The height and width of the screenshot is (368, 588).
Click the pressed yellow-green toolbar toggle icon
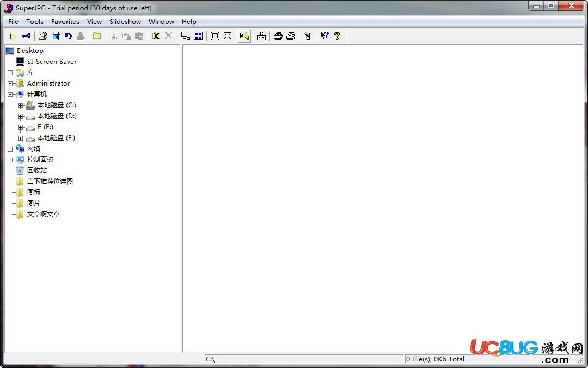click(244, 36)
